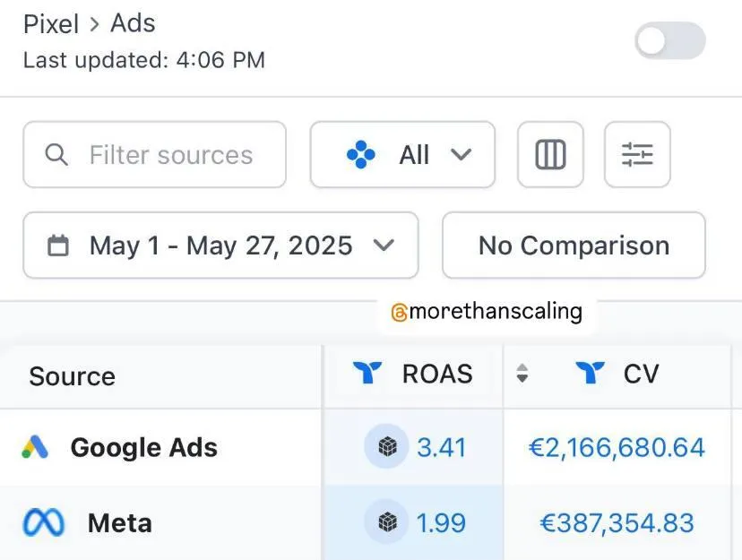742x560 pixels.
Task: Click the Meta logo icon
Action: pos(44,522)
